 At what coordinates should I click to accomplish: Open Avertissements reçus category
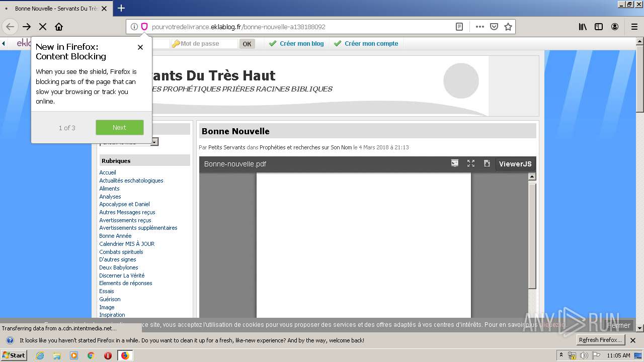(x=125, y=220)
